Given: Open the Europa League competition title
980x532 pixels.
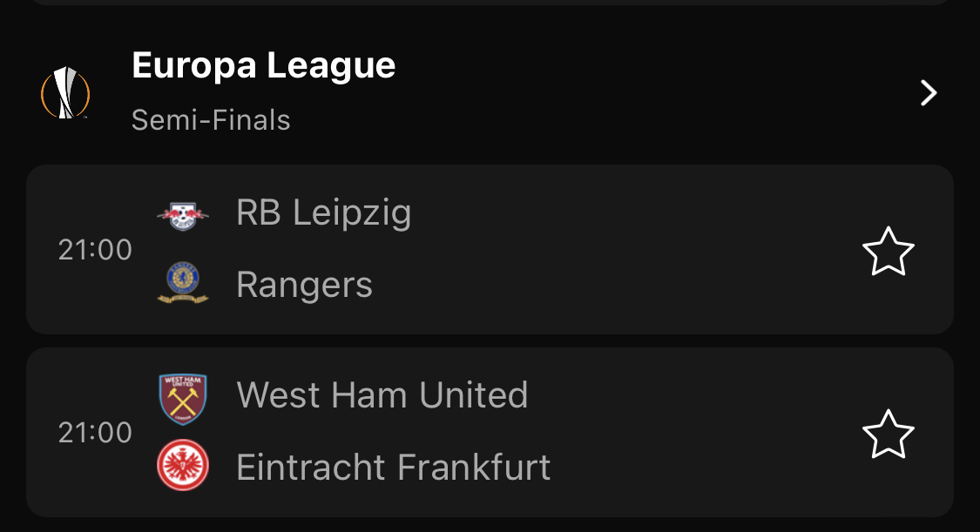Looking at the screenshot, I should point(264,66).
